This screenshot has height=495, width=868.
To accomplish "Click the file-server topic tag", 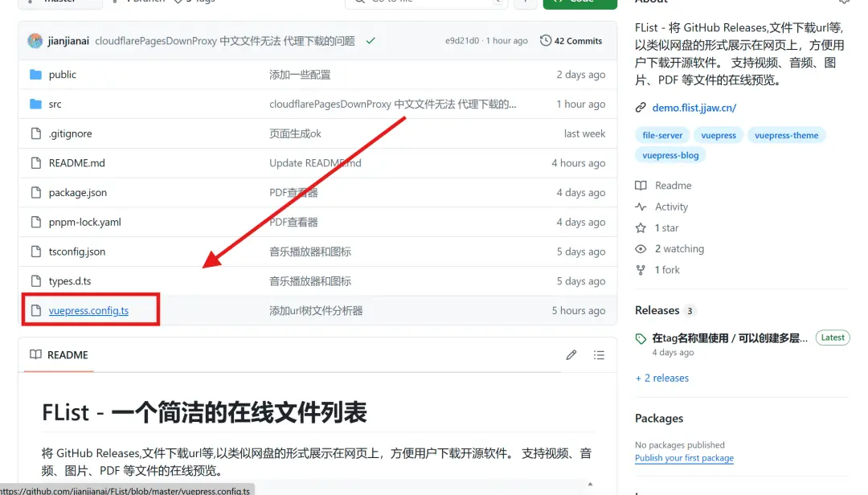I will point(662,136).
